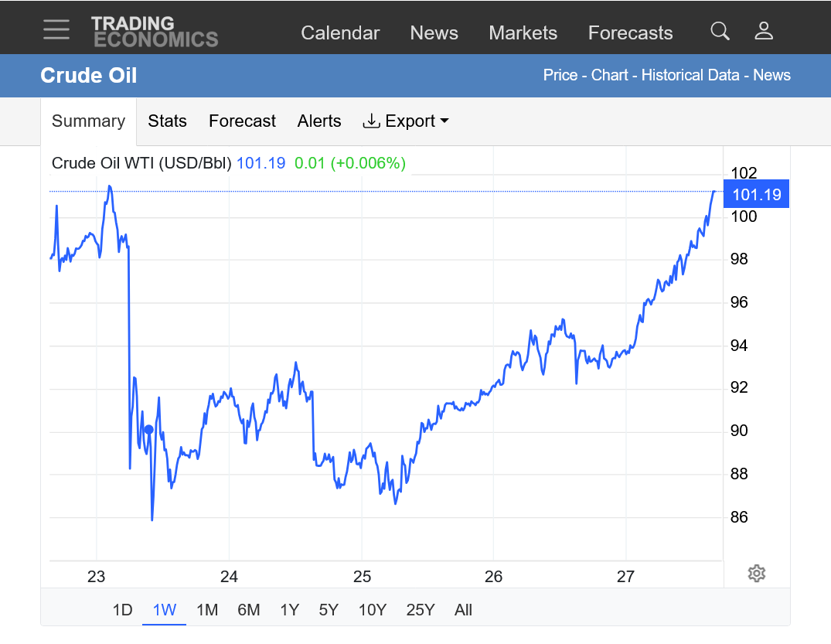This screenshot has height=644, width=831.
Task: Open the Markets menu item
Action: point(523,33)
